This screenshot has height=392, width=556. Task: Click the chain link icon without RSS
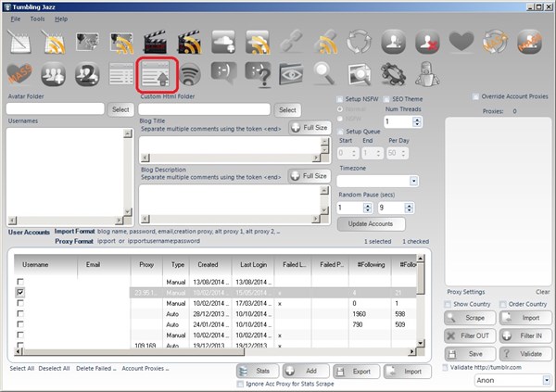292,42
